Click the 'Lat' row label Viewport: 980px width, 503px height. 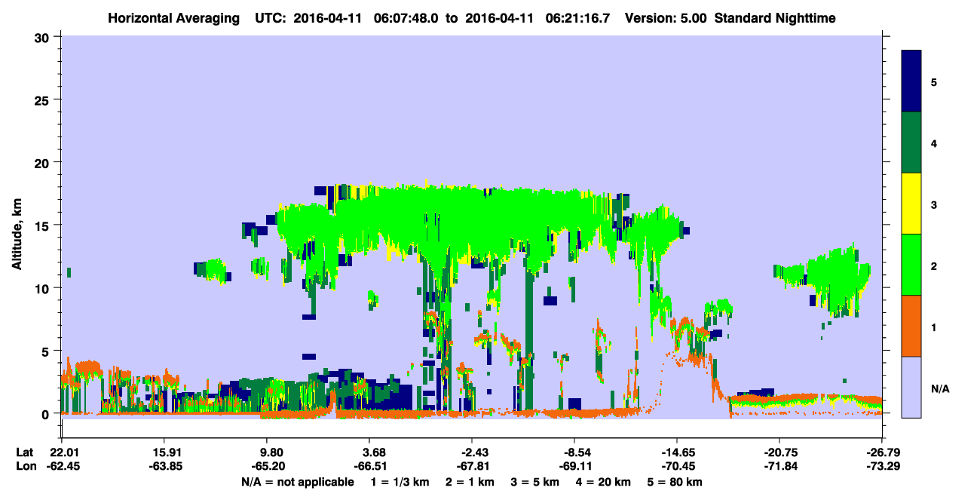coord(24,452)
